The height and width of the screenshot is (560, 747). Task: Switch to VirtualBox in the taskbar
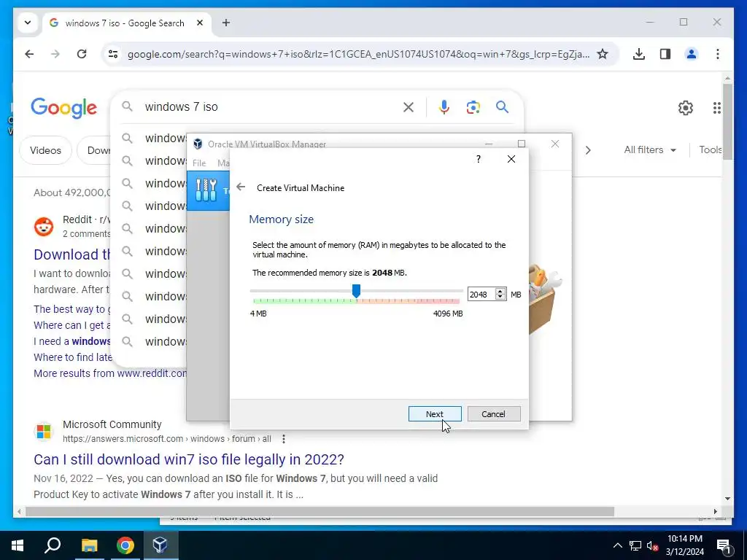click(160, 545)
